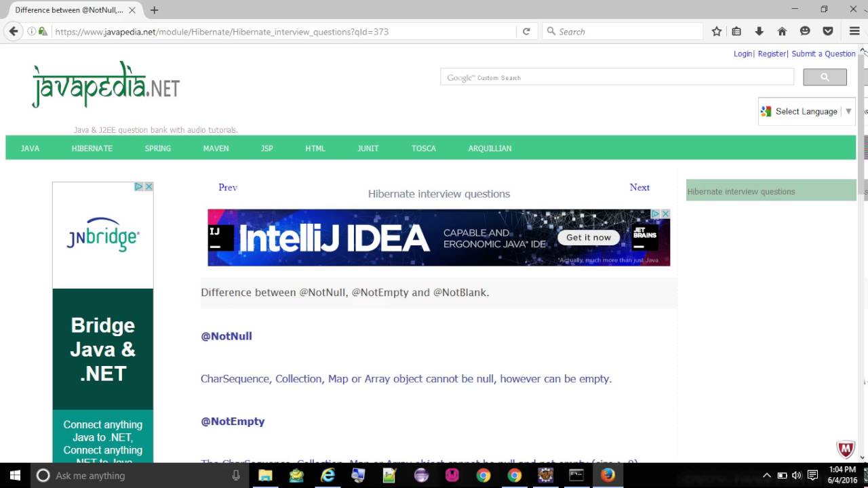The image size is (868, 488).
Task: Open the Eclipse icon on taskbar
Action: pos(421,475)
